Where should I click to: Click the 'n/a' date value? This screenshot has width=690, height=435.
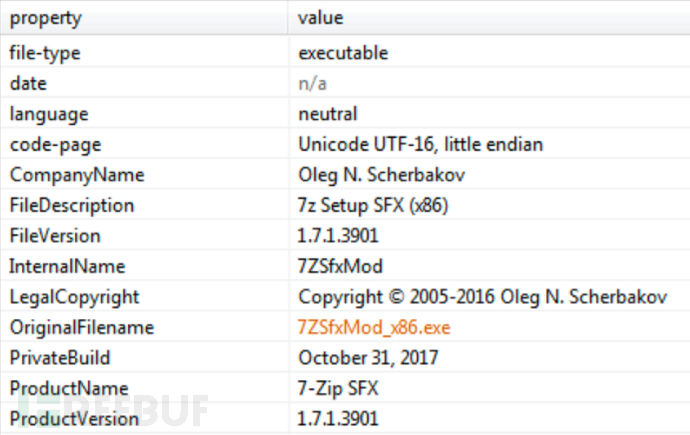[312, 84]
